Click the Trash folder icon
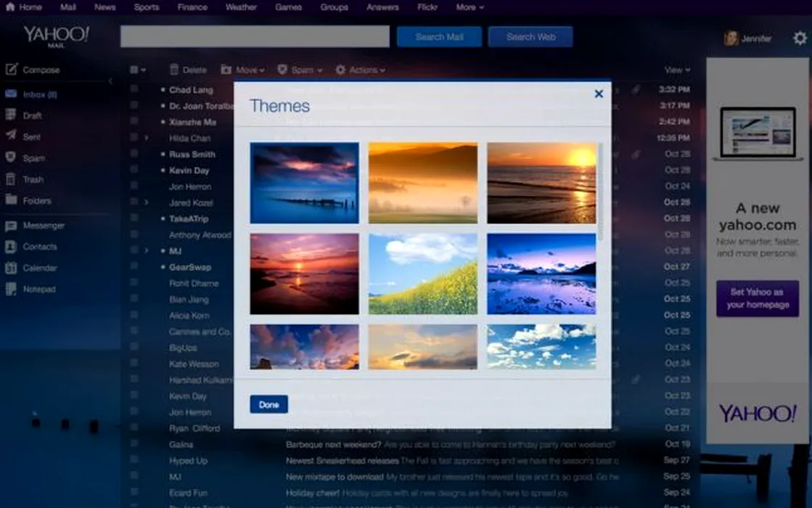Image resolution: width=812 pixels, height=508 pixels. pos(11,179)
